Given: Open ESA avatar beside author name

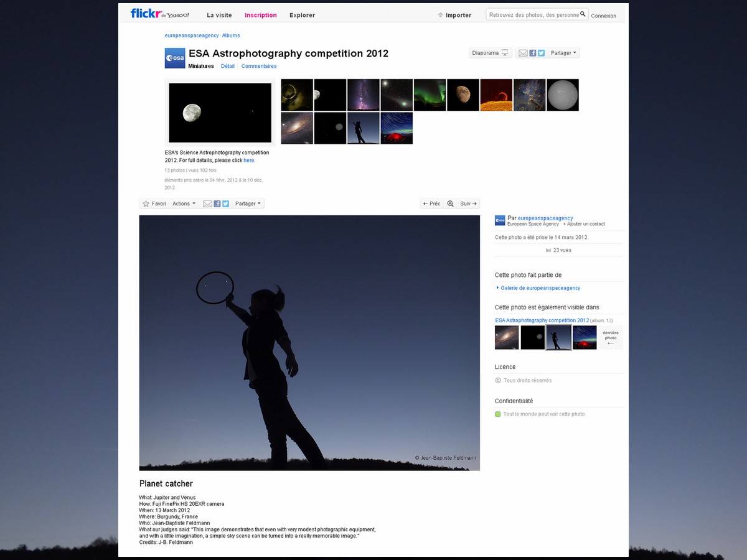Looking at the screenshot, I should (x=500, y=220).
